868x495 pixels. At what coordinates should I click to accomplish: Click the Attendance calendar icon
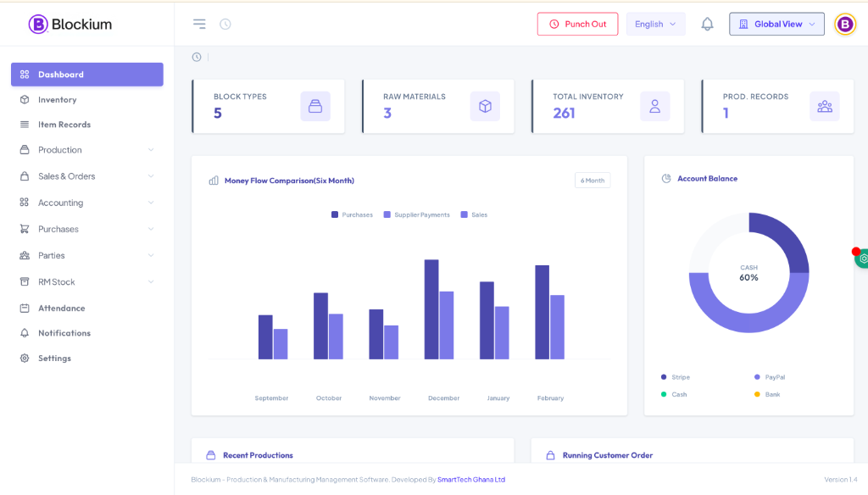tap(25, 308)
